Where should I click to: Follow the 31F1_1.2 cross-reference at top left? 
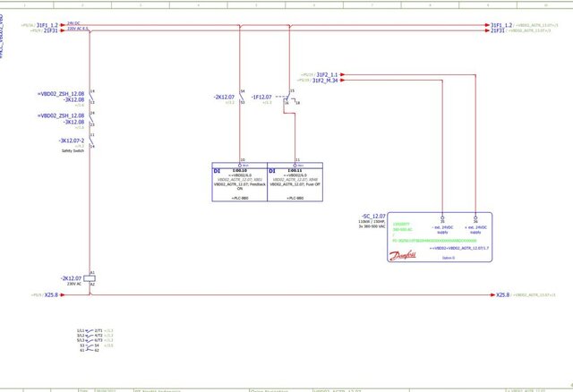click(47, 25)
